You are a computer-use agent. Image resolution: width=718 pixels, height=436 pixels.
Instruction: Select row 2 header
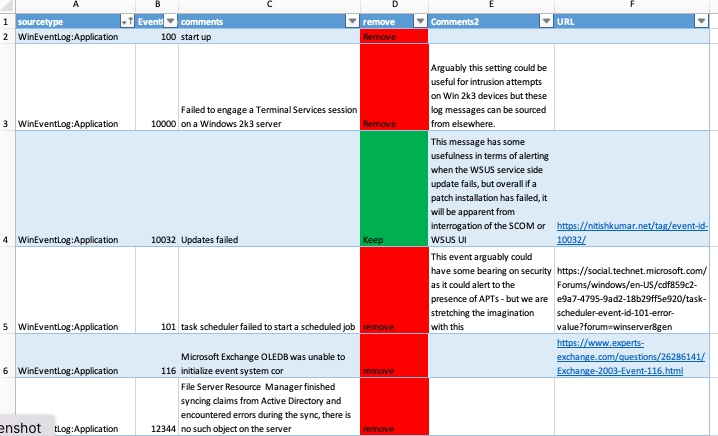pyautogui.click(x=6, y=37)
